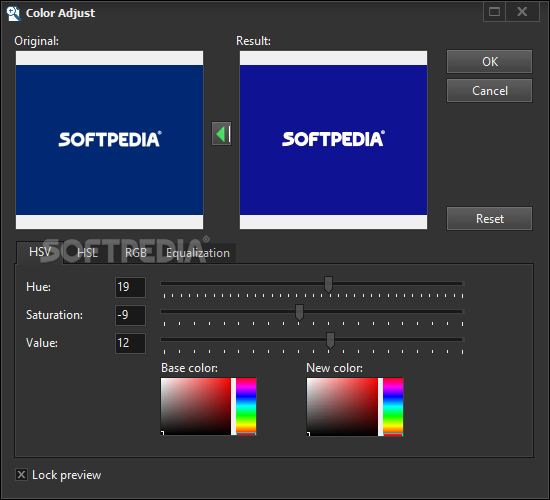This screenshot has width=550, height=500.
Task: Click the Saturation slider handle
Action: pyautogui.click(x=299, y=312)
